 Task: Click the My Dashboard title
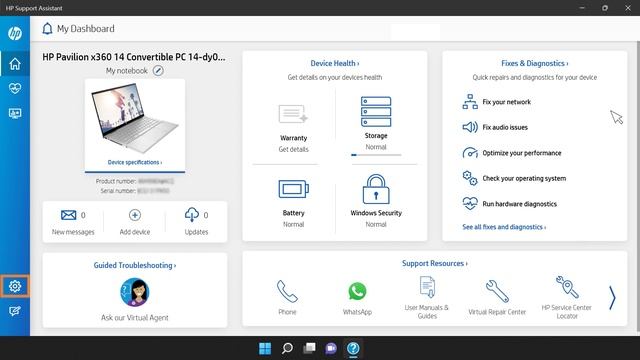(x=86, y=29)
